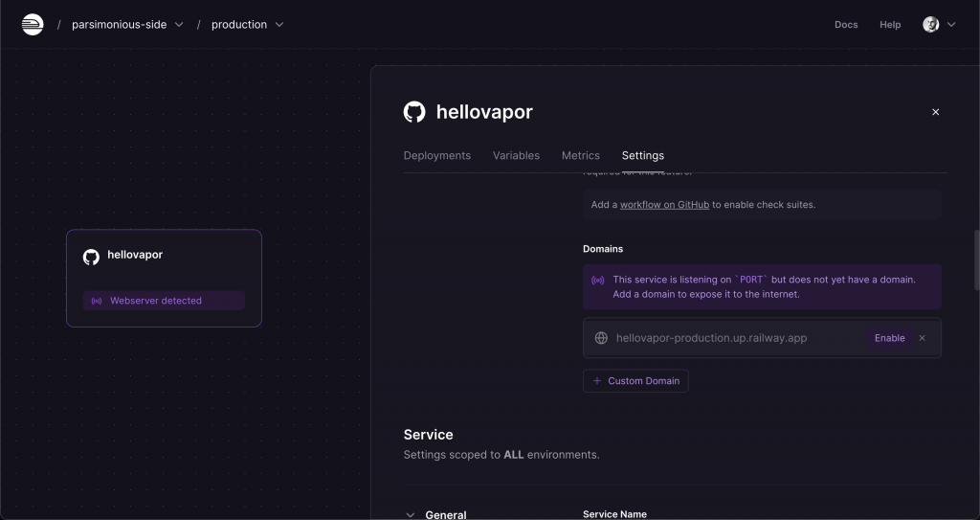Click the Service section heading
Viewport: 980px width, 520px height.
(x=428, y=434)
